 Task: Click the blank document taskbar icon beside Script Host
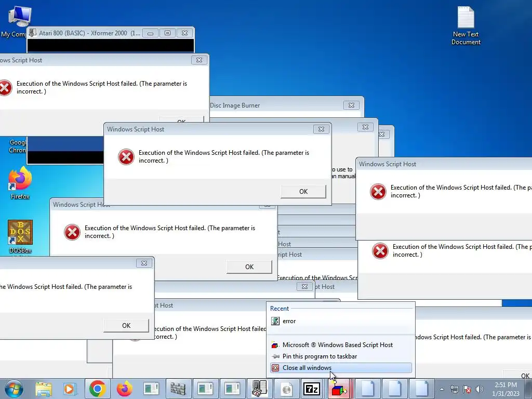pyautogui.click(x=367, y=389)
